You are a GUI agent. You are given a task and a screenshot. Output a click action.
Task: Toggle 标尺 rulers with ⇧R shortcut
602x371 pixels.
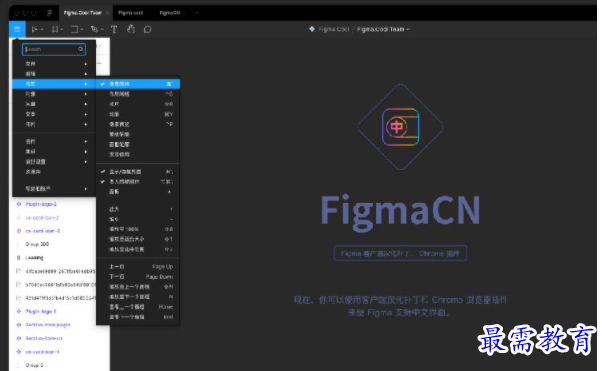138,104
